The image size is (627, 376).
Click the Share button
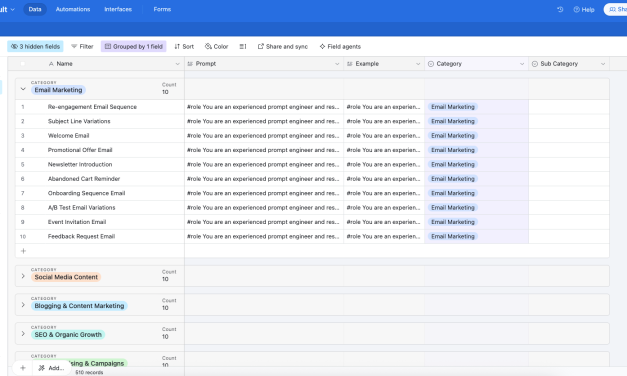click(x=616, y=9)
